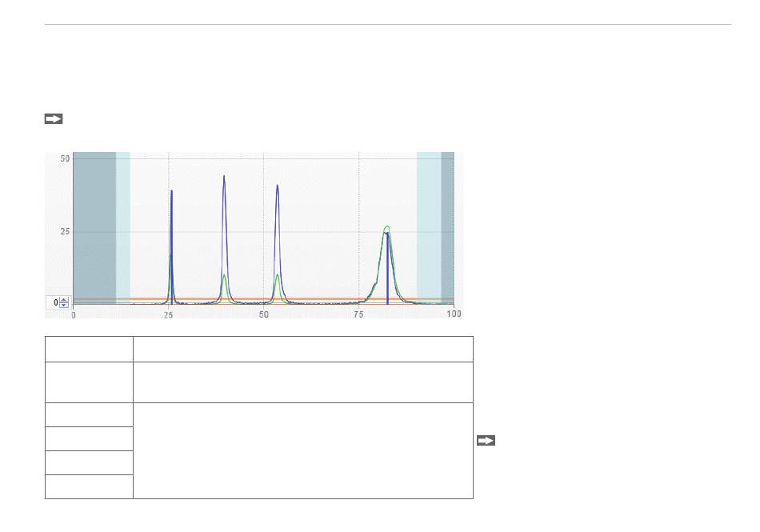Click the narrow blue peak near 25
This screenshot has height=532, width=760.
click(171, 247)
